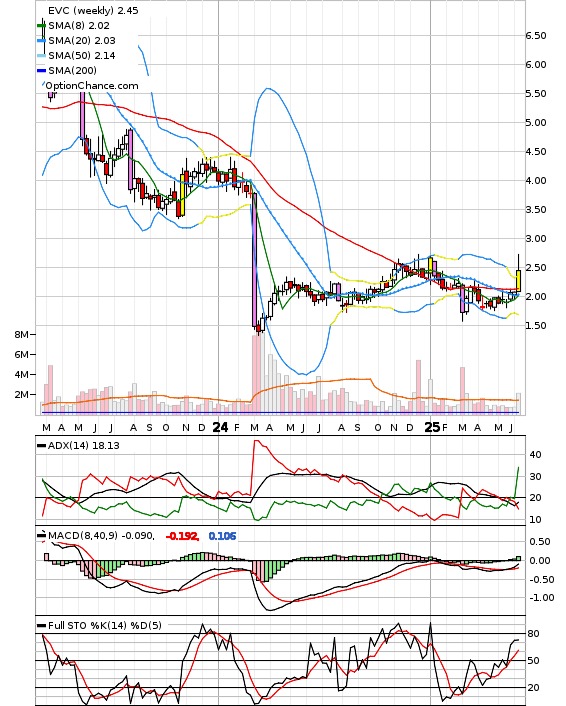Click the light blue SMA(50) legend marker
Screen dimensions: 566x706
tap(41, 55)
